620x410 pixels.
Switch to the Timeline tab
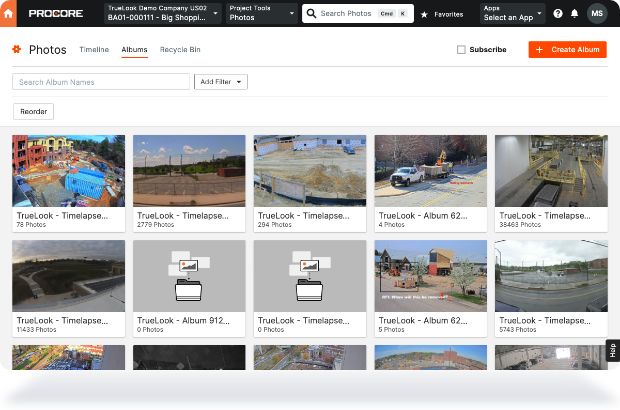coord(94,49)
